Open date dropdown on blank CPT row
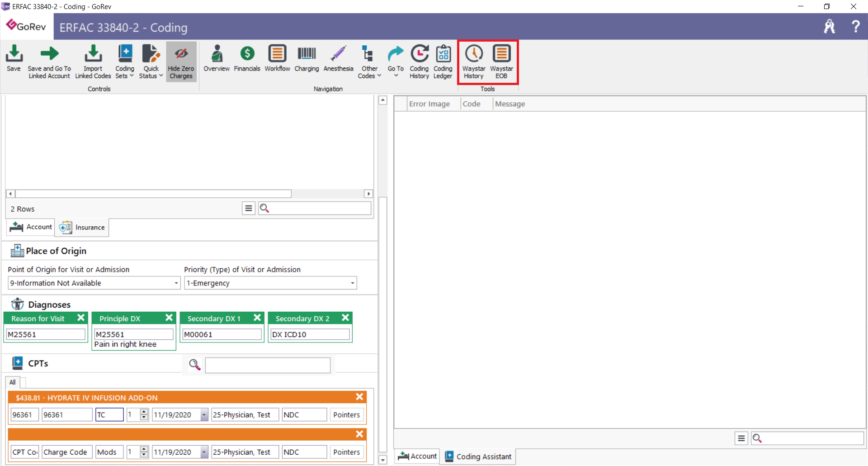 click(204, 452)
